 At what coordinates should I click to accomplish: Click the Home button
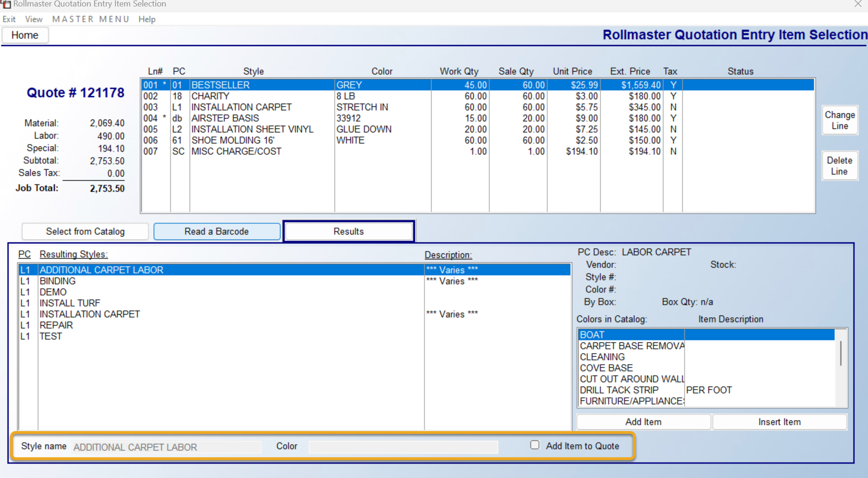pyautogui.click(x=25, y=35)
